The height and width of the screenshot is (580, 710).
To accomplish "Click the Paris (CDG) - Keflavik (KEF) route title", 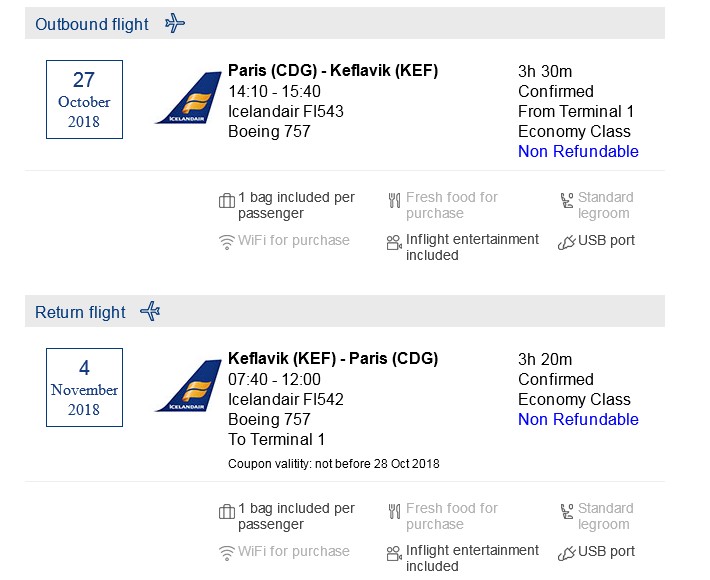I will click(333, 71).
